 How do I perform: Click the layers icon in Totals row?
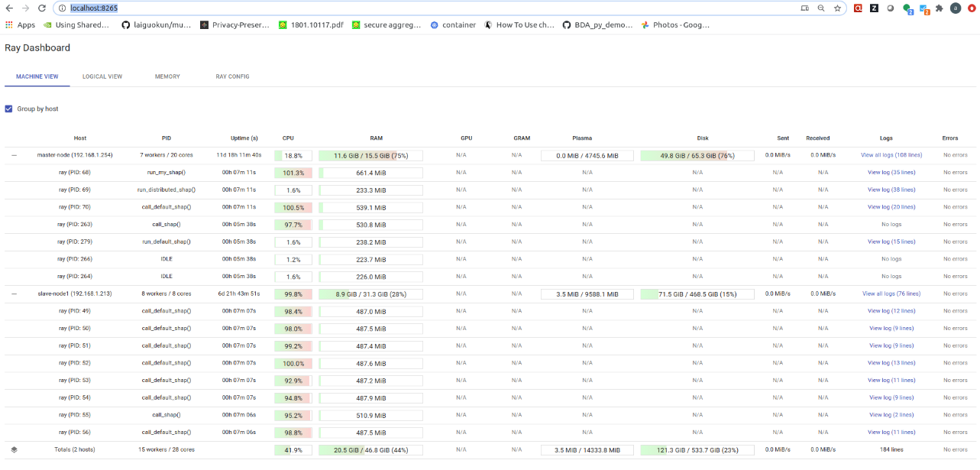click(14, 449)
